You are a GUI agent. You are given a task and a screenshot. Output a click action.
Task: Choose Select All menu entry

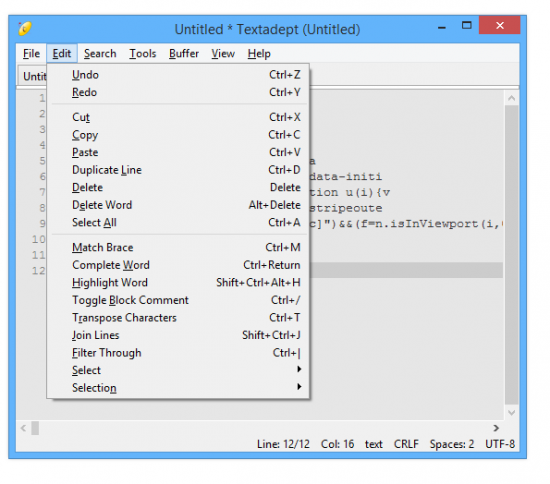tap(178, 222)
